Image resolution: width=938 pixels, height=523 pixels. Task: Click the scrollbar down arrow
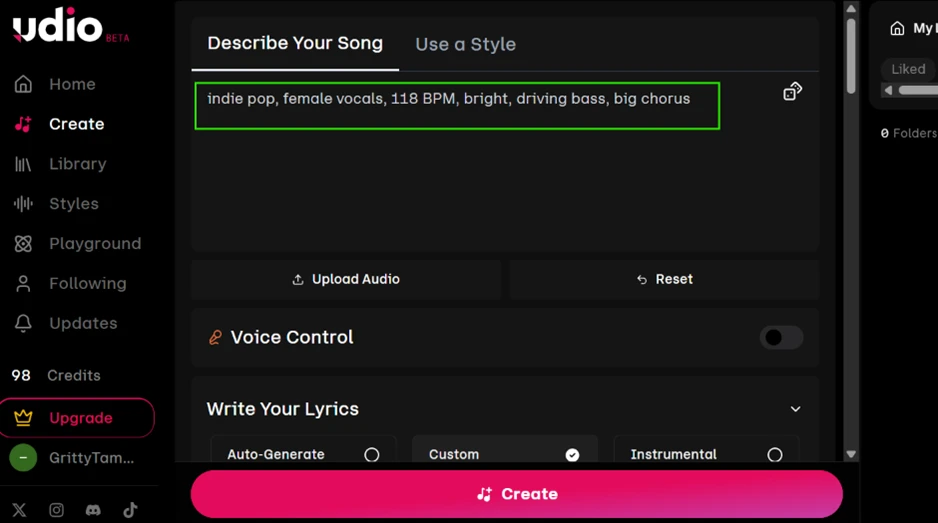(851, 454)
